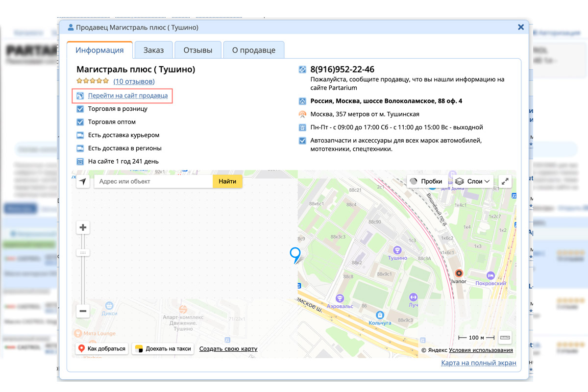Open the Слои layers dropdown
The image size is (588, 392).
point(472,181)
